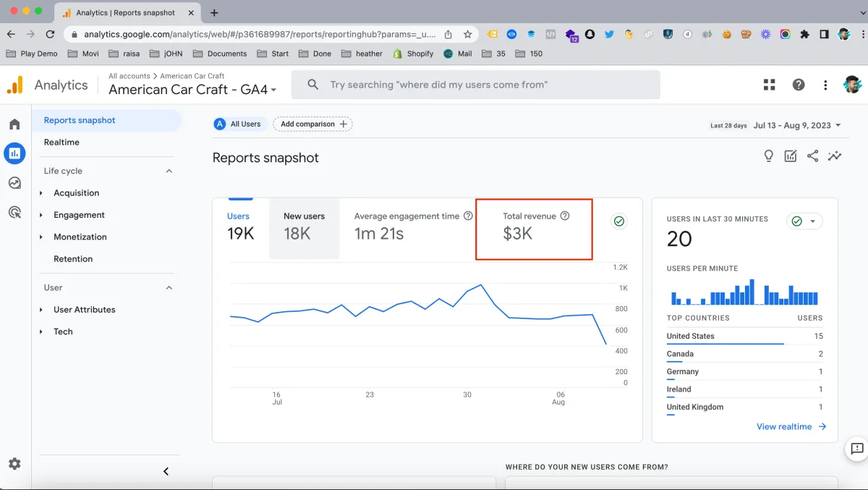Image resolution: width=868 pixels, height=490 pixels.
Task: Collapse the Life cycle section
Action: (169, 171)
